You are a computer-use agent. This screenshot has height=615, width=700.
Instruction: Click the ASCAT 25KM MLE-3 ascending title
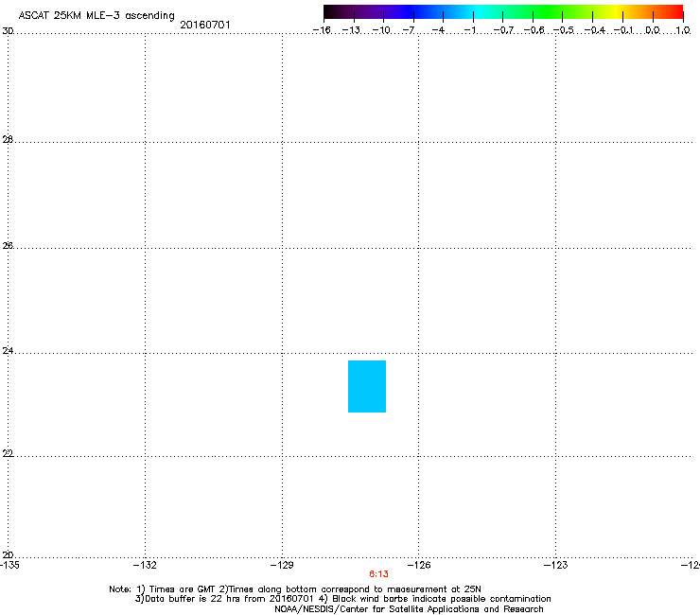[x=96, y=16]
